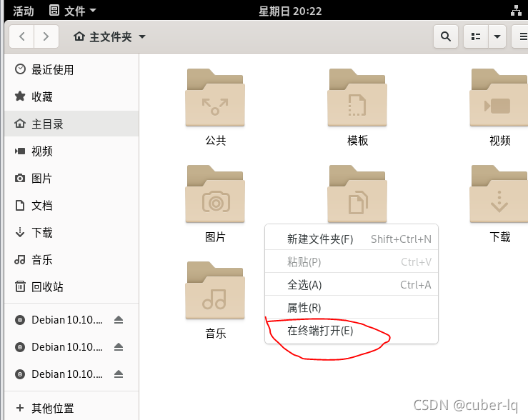Select 视频 in the sidebar

pyautogui.click(x=71, y=151)
